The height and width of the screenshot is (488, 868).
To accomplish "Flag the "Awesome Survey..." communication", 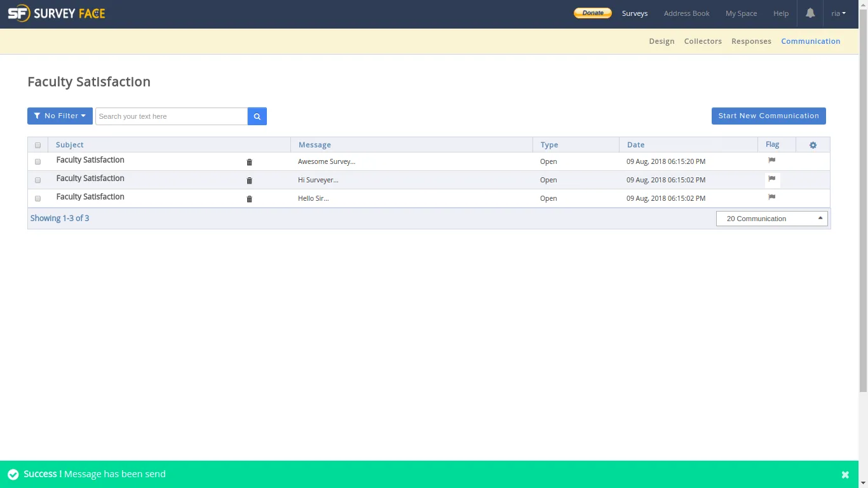I will click(771, 161).
